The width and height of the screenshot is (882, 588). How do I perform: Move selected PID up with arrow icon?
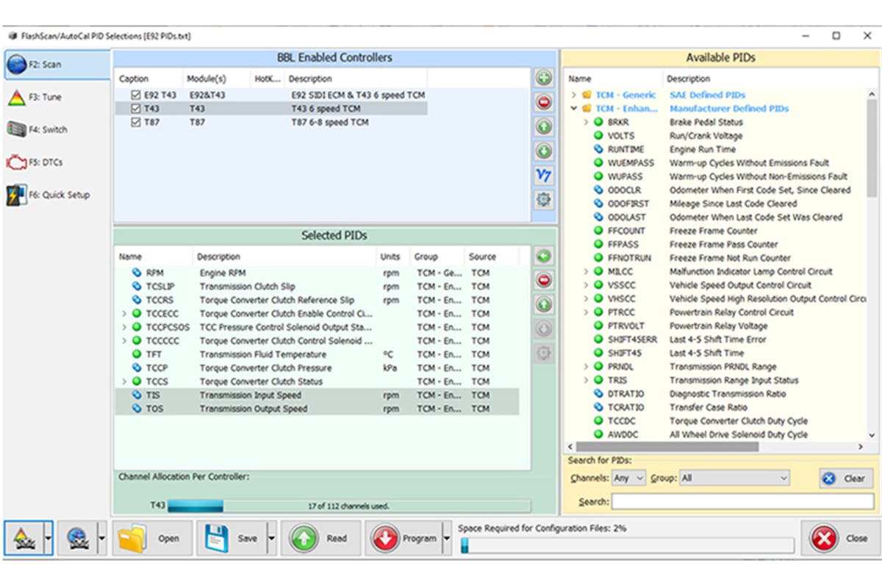(544, 304)
